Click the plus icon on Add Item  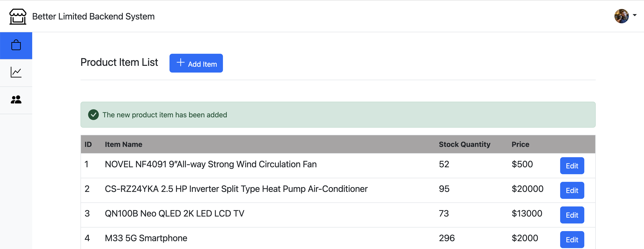tap(180, 62)
